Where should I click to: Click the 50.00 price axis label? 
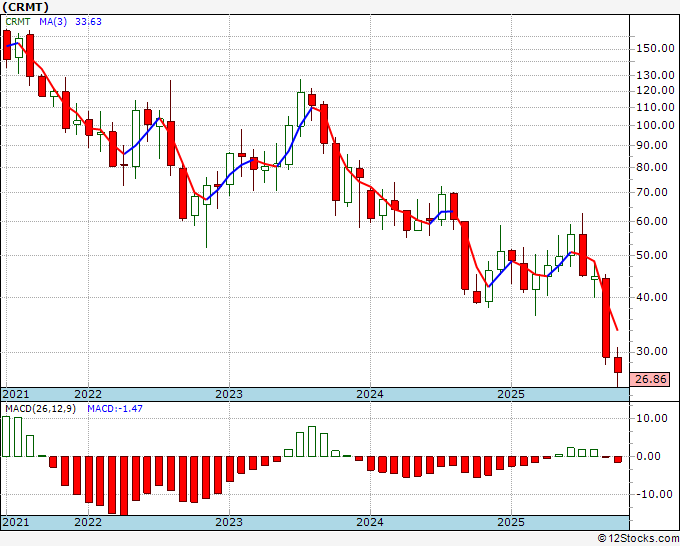tap(652, 255)
